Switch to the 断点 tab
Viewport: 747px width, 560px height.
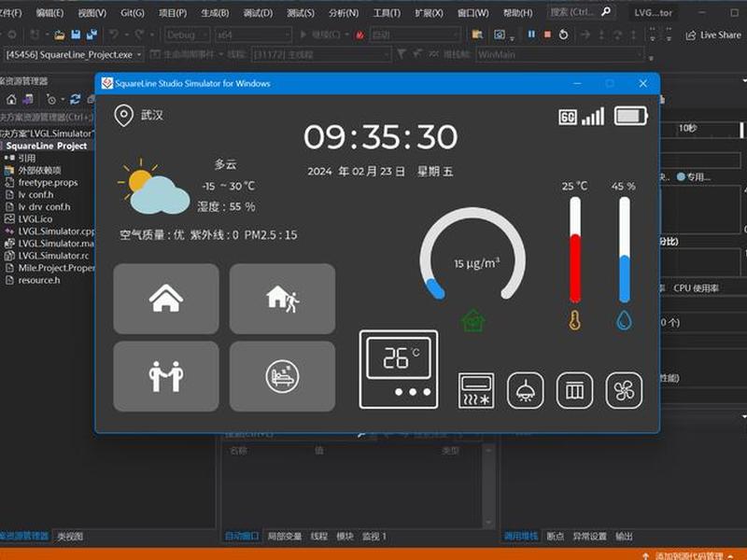[555, 536]
